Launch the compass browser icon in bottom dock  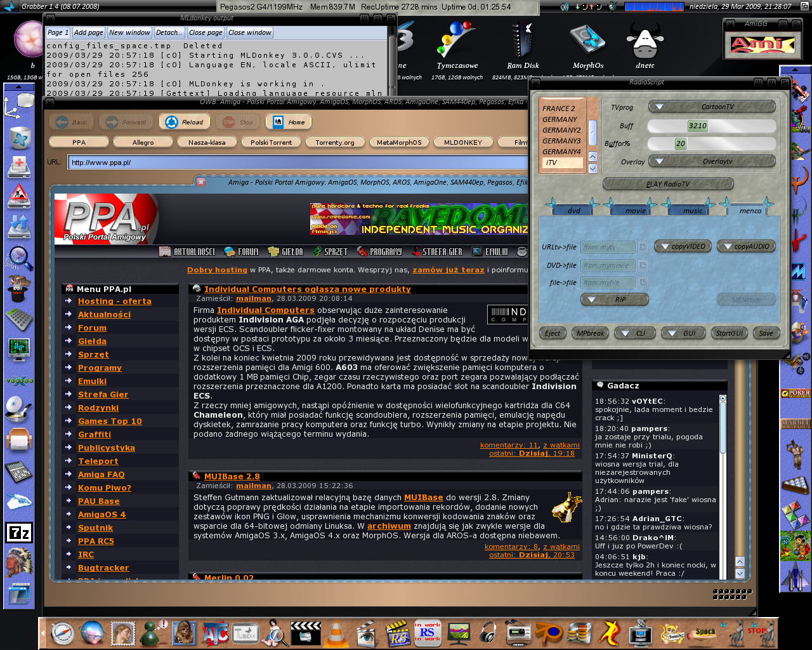(x=63, y=633)
